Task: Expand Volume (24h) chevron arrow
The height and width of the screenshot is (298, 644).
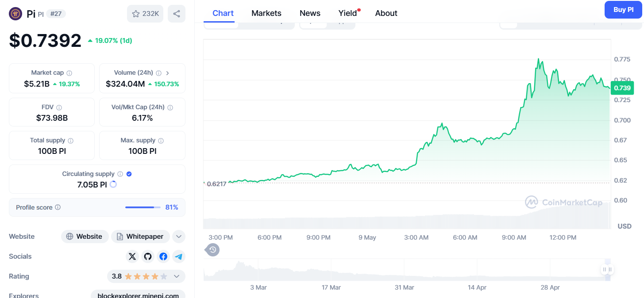Action: [x=168, y=73]
